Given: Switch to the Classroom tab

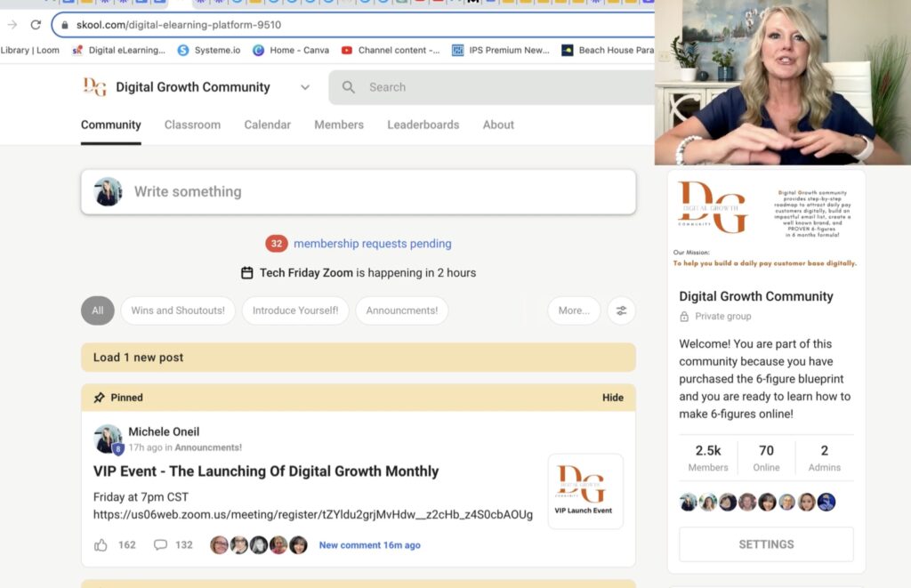Looking at the screenshot, I should (192, 125).
